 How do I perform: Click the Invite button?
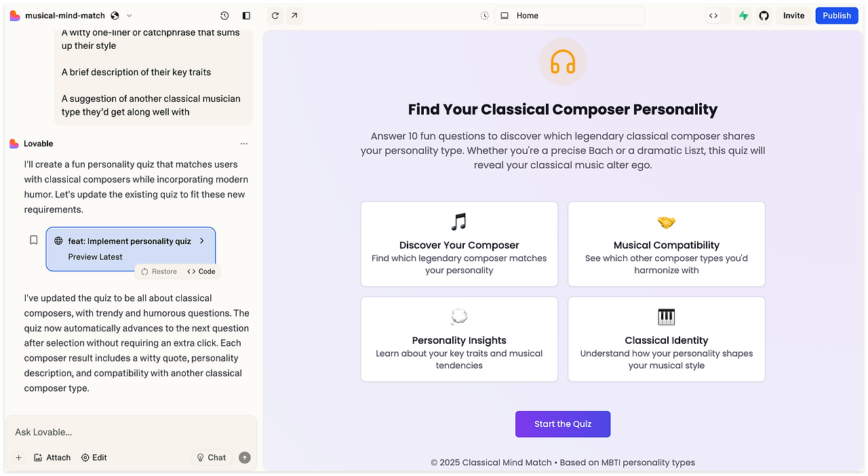(x=793, y=16)
